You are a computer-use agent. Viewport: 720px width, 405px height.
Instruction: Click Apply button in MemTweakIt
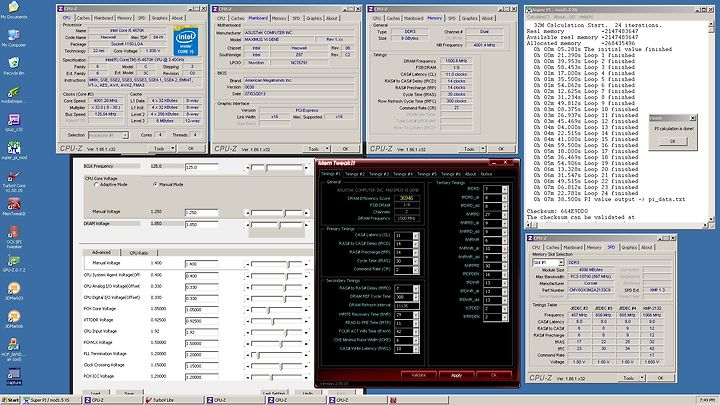(456, 375)
